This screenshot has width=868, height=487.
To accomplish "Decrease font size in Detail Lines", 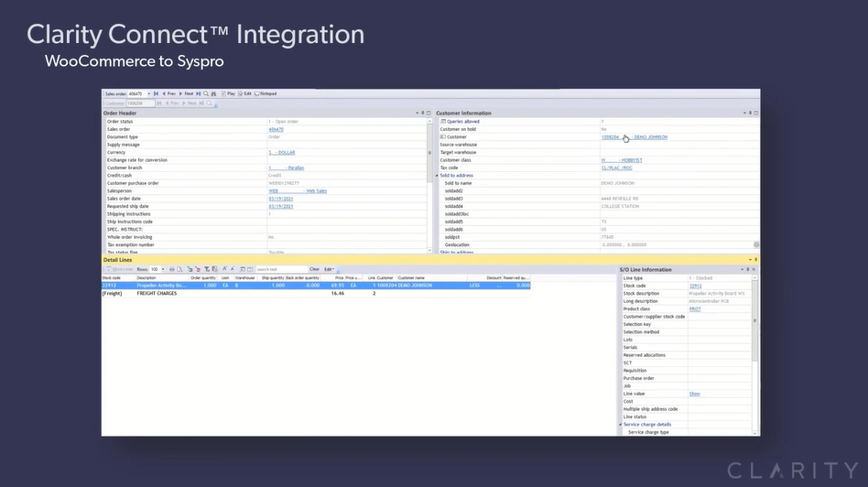I will 233,269.
